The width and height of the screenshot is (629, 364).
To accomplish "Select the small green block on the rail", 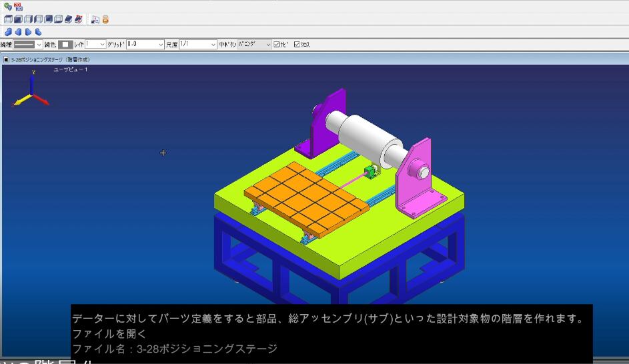I will tap(371, 173).
